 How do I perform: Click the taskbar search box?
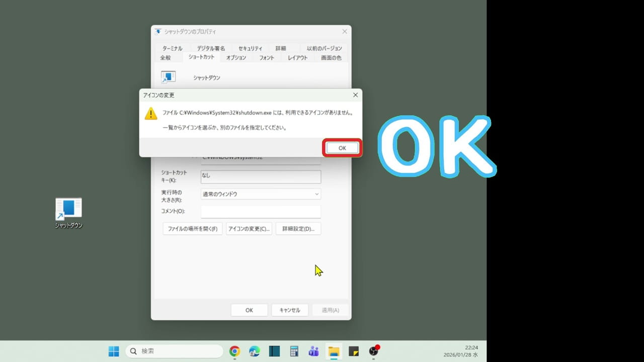pyautogui.click(x=174, y=351)
